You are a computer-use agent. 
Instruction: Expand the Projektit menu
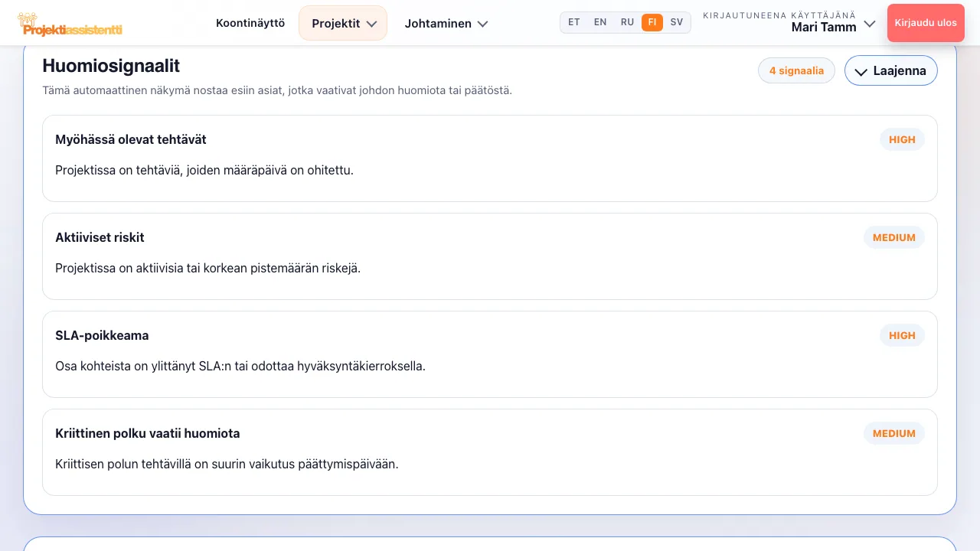click(343, 23)
